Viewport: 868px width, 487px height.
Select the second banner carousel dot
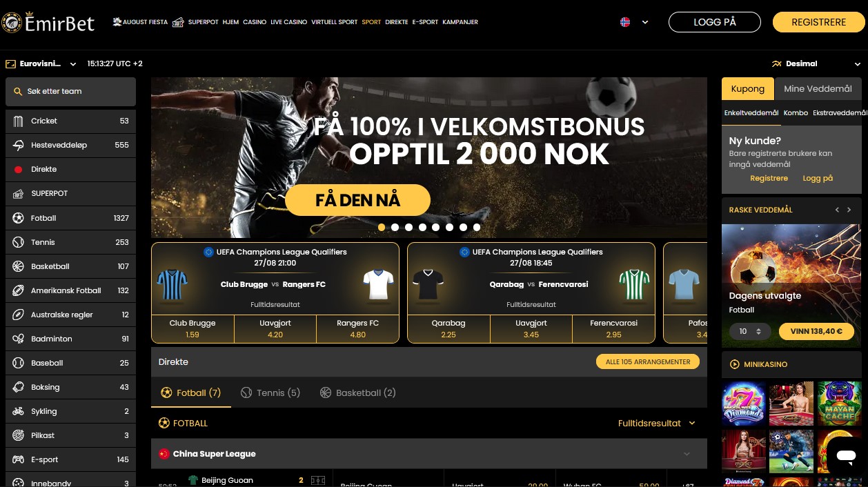[x=395, y=227]
